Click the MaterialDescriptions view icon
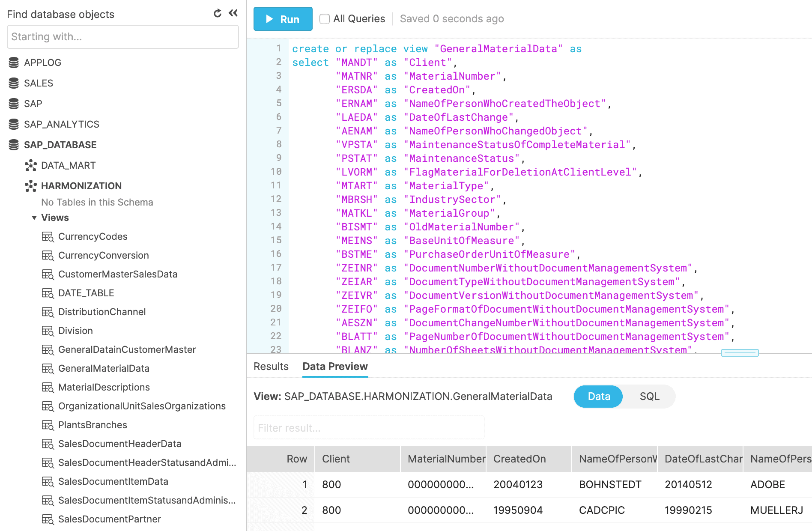The width and height of the screenshot is (812, 531). (48, 388)
